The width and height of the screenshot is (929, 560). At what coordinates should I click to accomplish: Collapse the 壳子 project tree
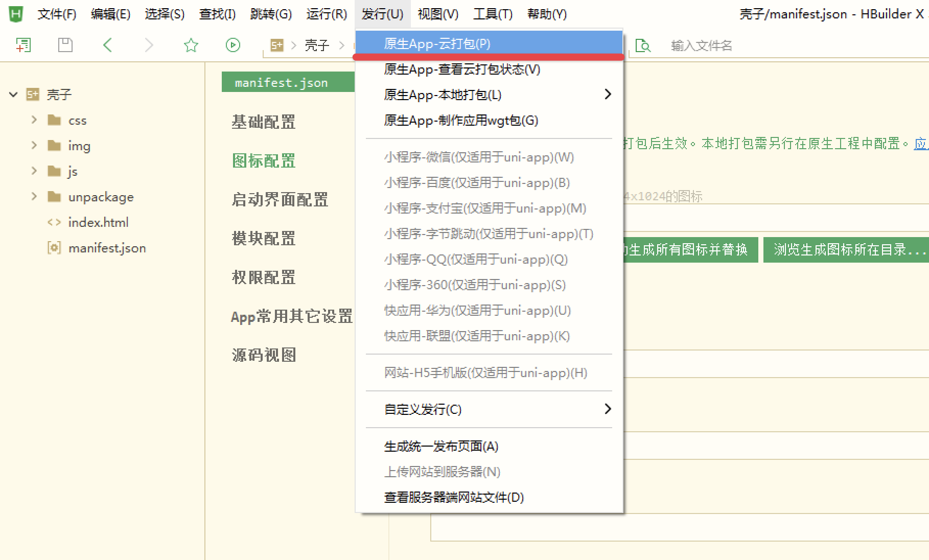[x=14, y=94]
